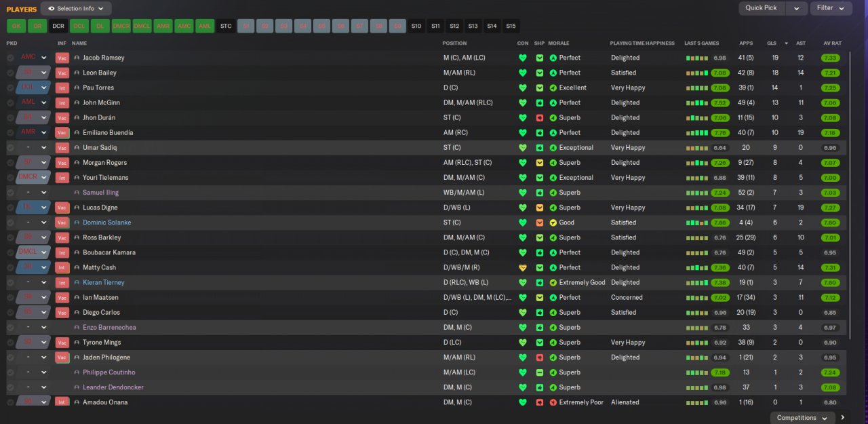The height and width of the screenshot is (424, 868).
Task: Select the S15 substitute slot
Action: (511, 26)
